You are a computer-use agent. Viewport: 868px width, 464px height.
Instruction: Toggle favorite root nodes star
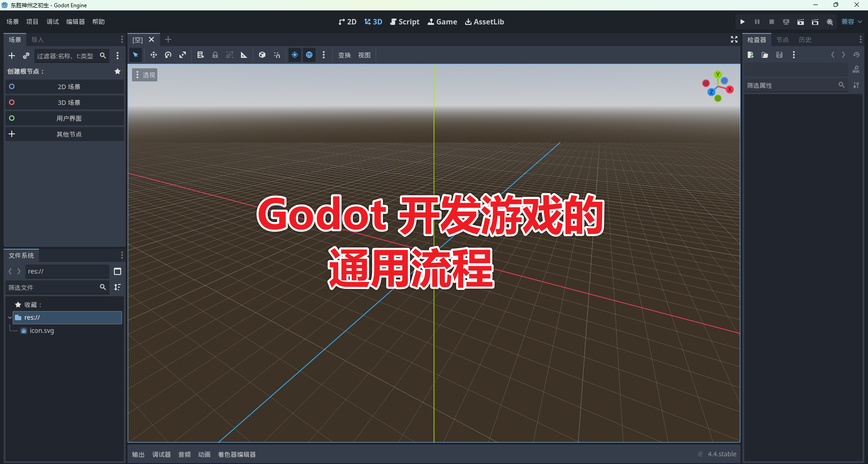click(x=118, y=71)
